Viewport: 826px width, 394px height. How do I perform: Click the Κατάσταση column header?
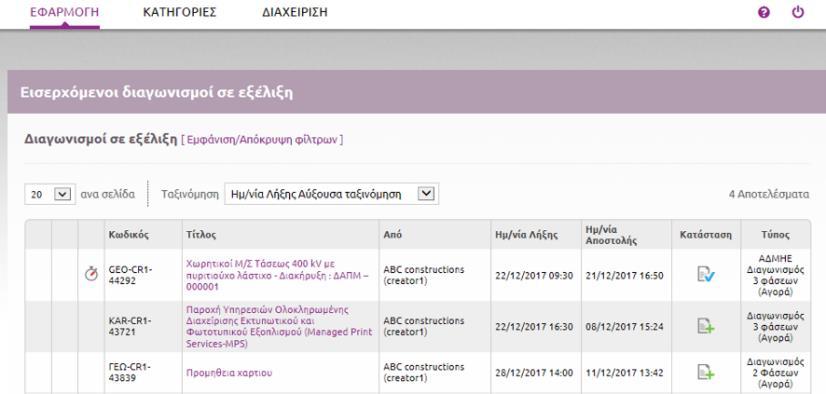coord(706,235)
